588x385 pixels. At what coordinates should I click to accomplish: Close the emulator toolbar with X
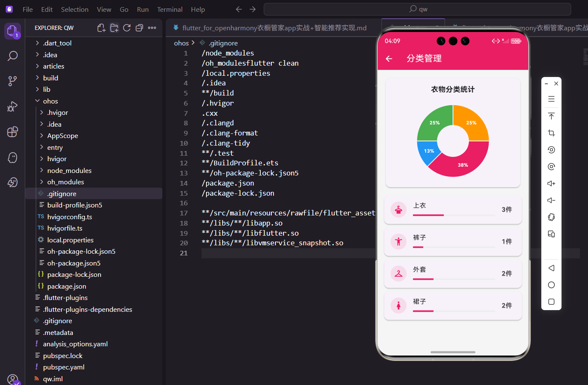click(556, 83)
